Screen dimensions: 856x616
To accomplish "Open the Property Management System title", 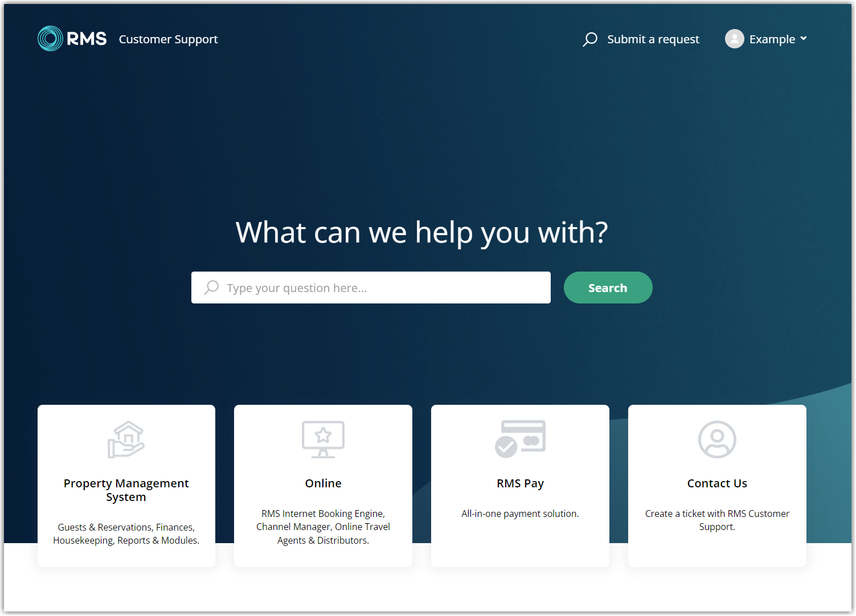I will click(x=126, y=490).
